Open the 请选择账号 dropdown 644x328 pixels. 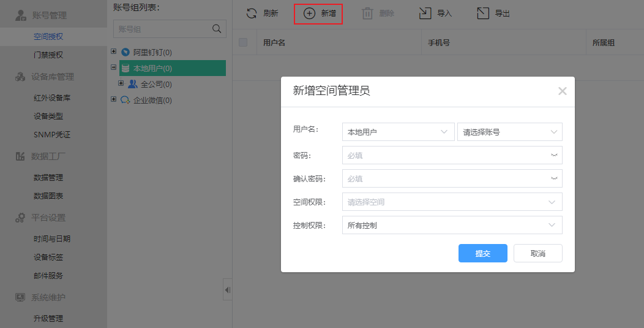click(x=510, y=132)
